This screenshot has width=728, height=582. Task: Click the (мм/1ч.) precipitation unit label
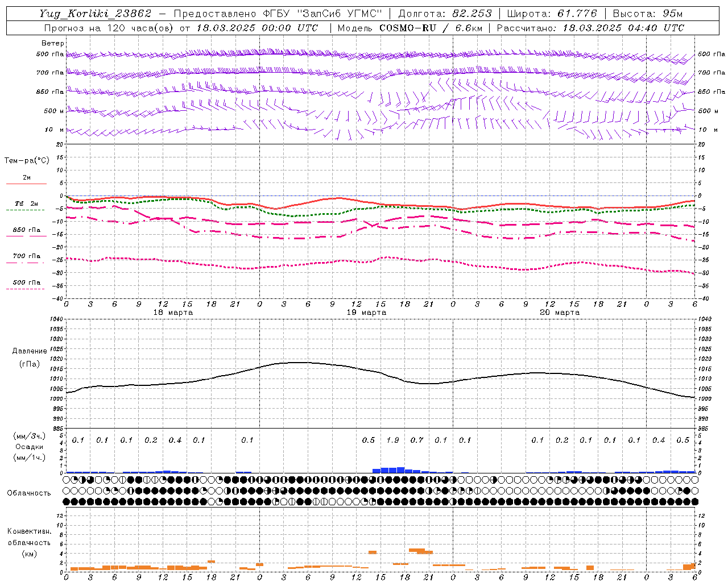(x=30, y=458)
